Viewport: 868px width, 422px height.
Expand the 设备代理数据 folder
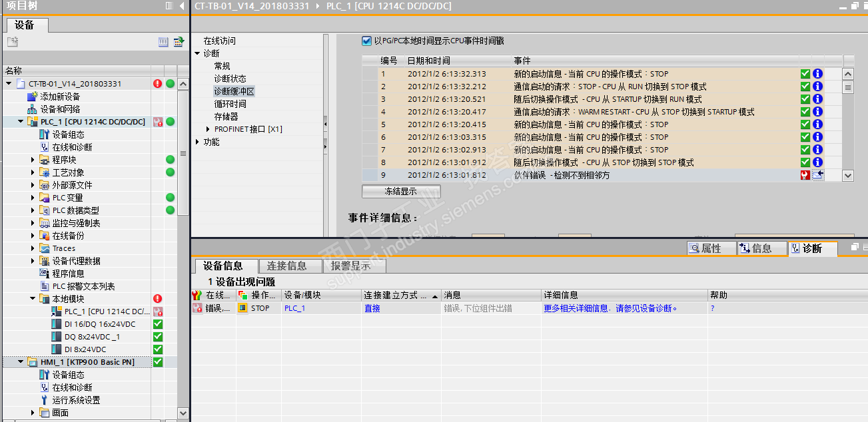33,261
